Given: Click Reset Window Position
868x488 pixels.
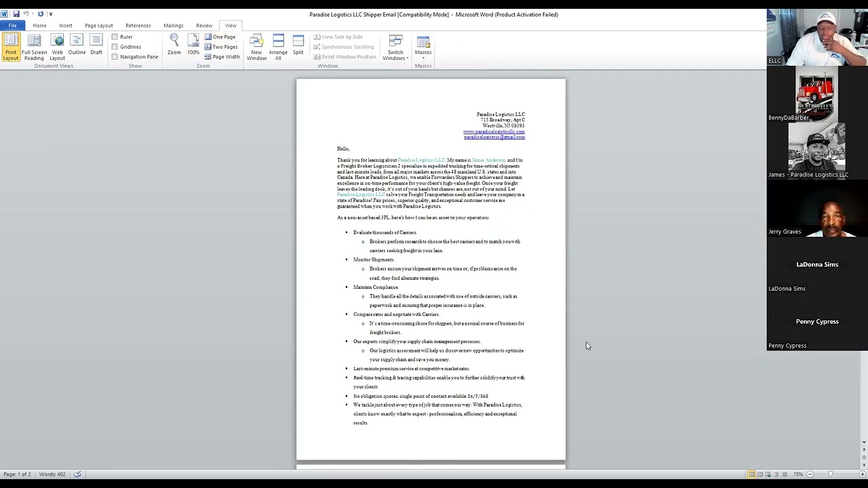Looking at the screenshot, I should click(x=344, y=56).
